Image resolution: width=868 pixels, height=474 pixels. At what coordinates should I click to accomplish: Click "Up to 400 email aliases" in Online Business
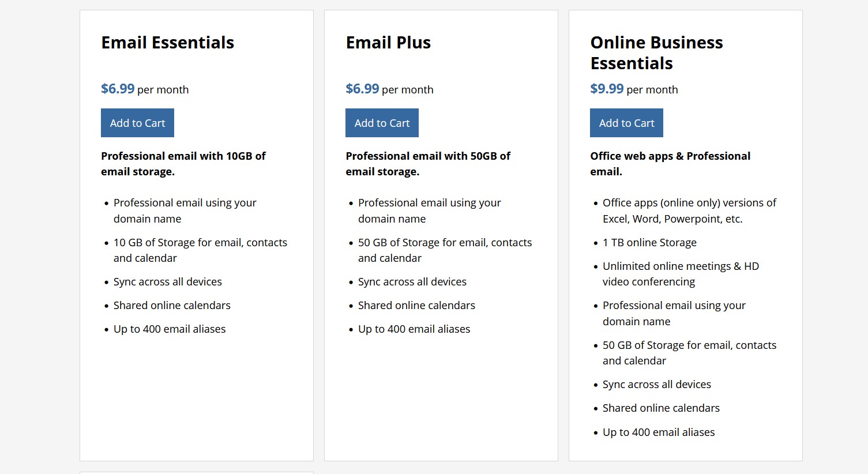point(659,432)
